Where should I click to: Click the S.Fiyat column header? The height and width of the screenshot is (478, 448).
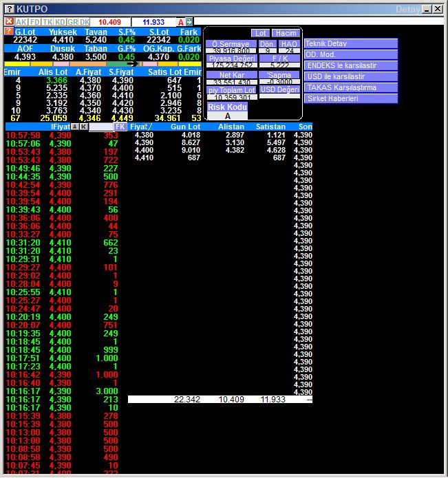[121, 72]
